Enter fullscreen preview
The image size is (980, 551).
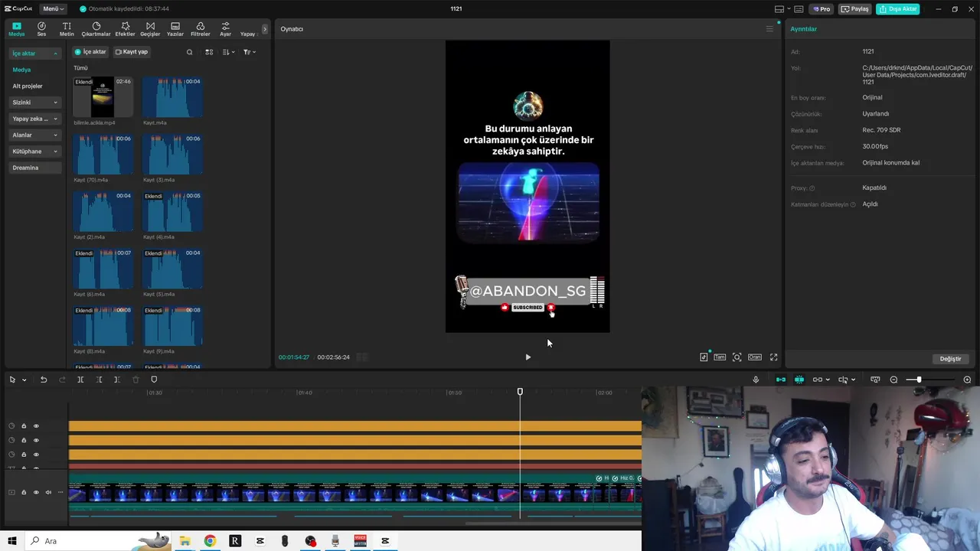tap(773, 357)
